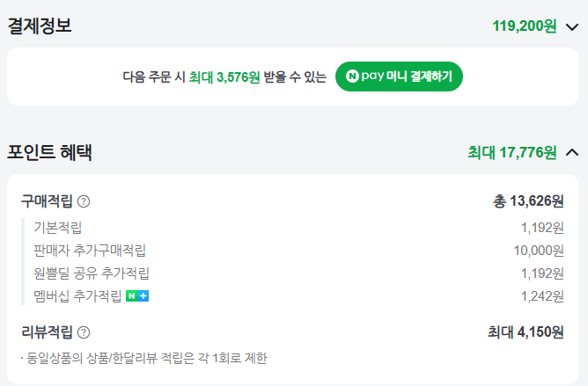Viewport: 588px width, 386px height.
Task: Click the 최대 4,150원 review points amount
Action: [x=526, y=332]
